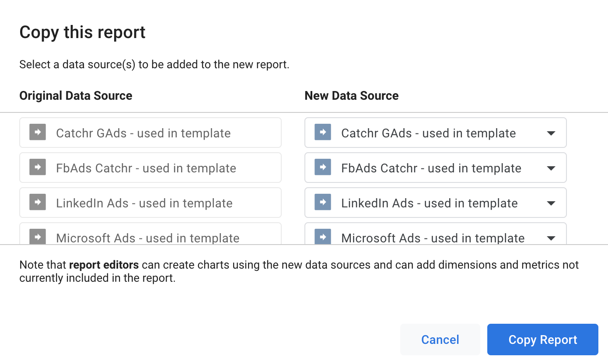
Task: Click the Cancel button
Action: tap(440, 339)
